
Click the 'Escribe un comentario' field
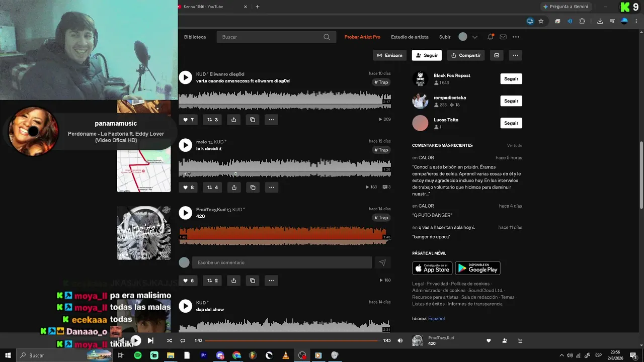[282, 262]
